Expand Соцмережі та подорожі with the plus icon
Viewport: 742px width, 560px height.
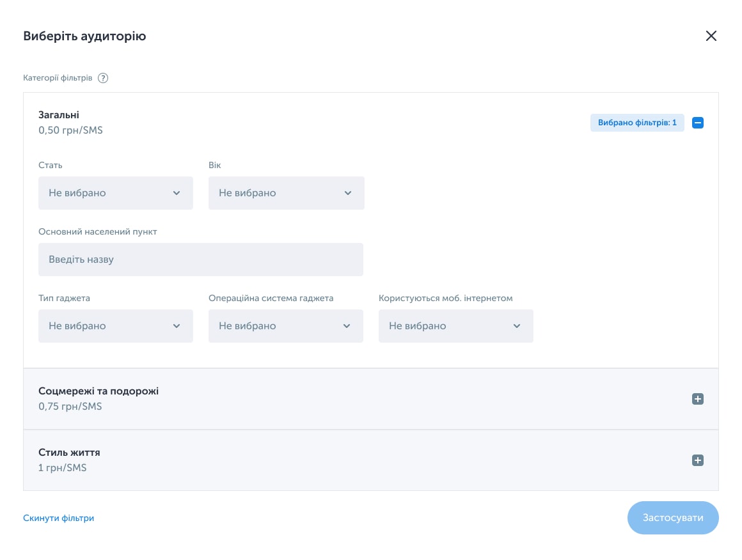[697, 399]
